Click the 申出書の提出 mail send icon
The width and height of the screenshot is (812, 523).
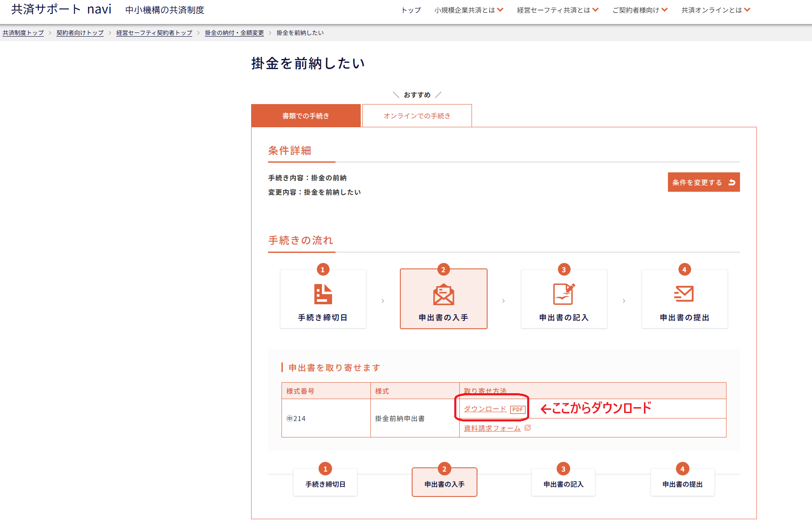pos(684,294)
